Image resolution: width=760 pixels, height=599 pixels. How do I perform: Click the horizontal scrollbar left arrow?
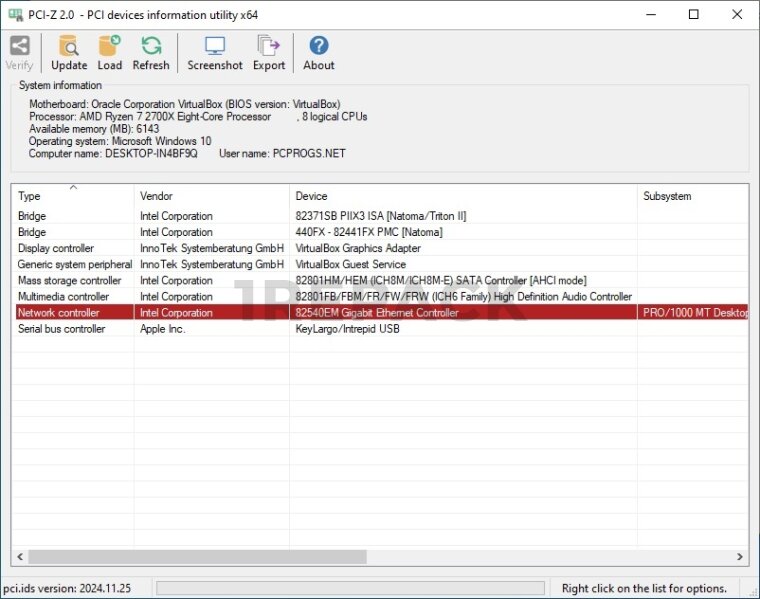coord(20,557)
